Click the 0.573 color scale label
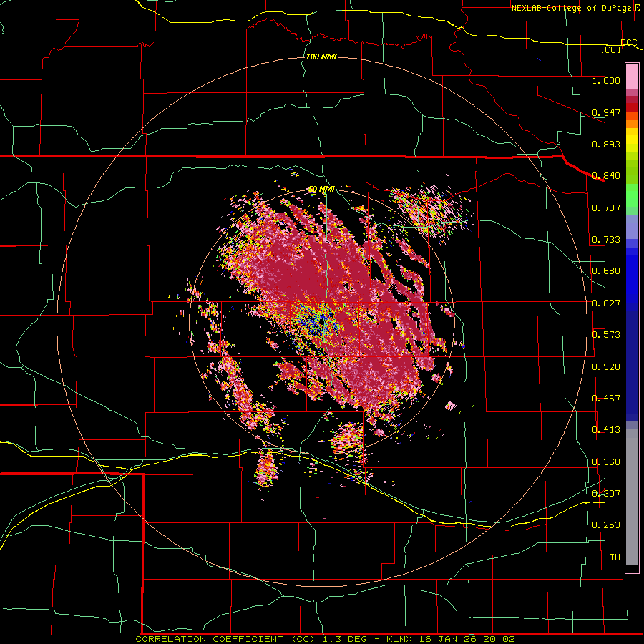644x644 pixels. coord(606,335)
